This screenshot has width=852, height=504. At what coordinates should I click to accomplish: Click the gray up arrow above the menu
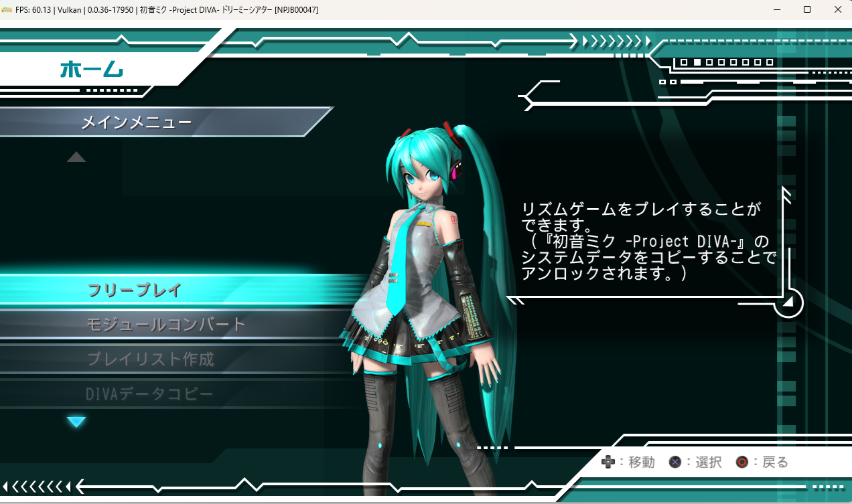tap(76, 157)
